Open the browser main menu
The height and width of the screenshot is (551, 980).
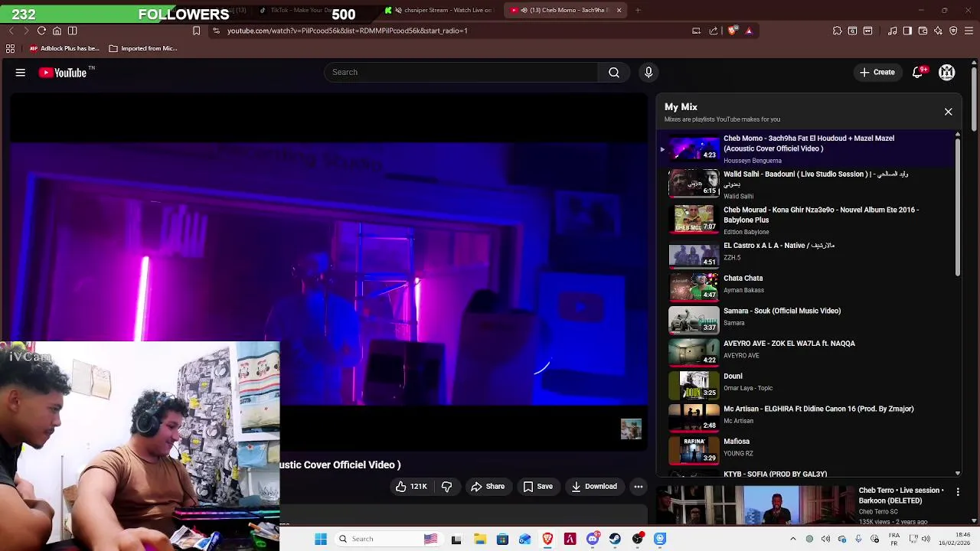(969, 31)
